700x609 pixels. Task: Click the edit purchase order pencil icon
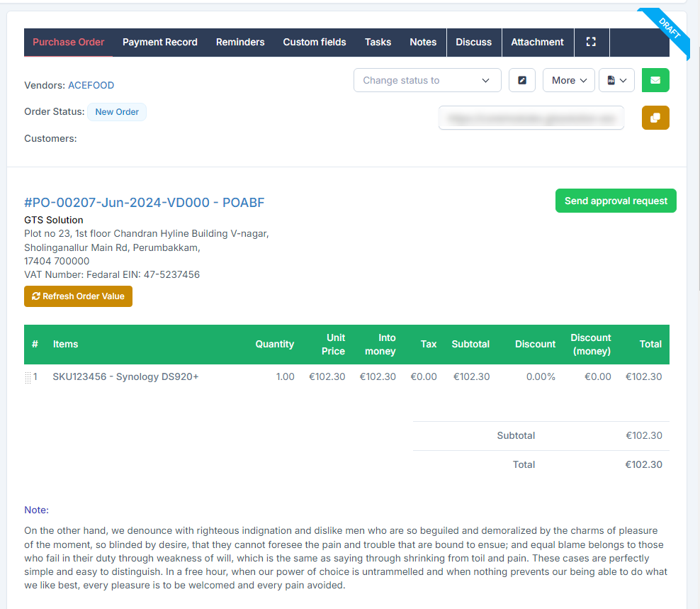point(522,80)
